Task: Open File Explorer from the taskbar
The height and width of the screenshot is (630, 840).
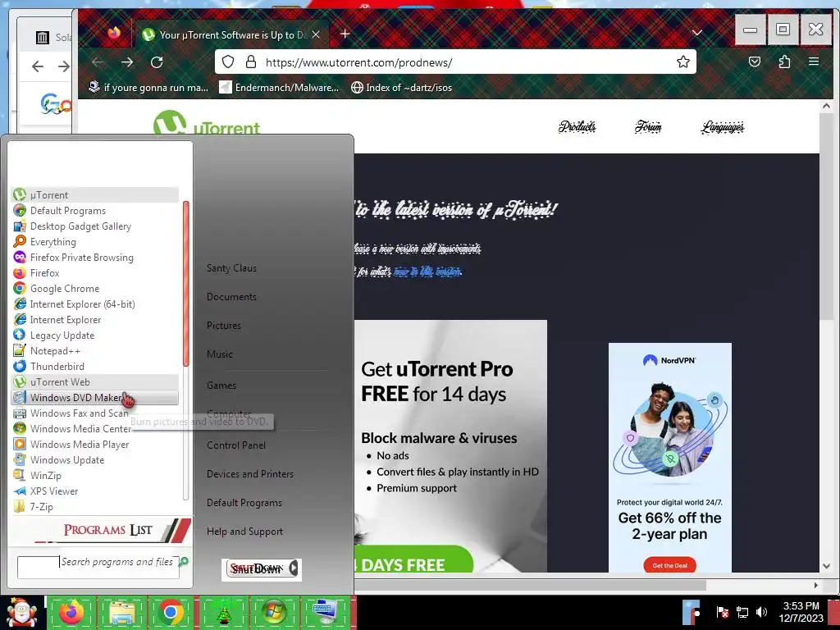Action: (x=121, y=611)
